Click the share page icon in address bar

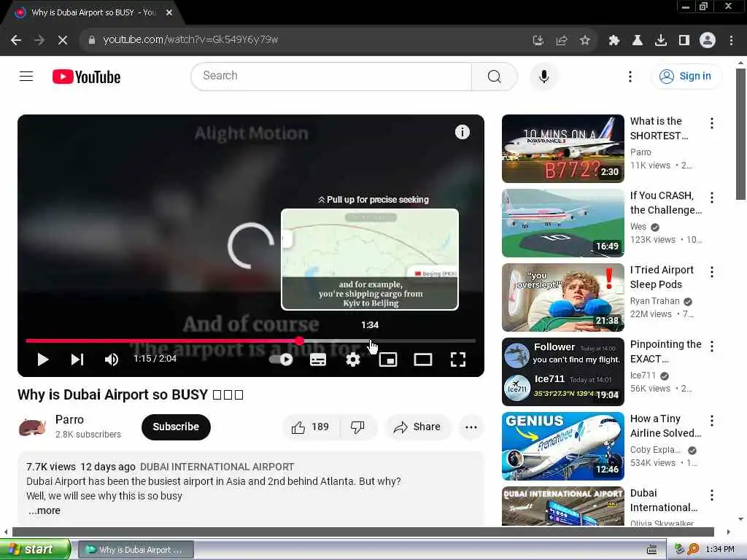[x=562, y=41]
